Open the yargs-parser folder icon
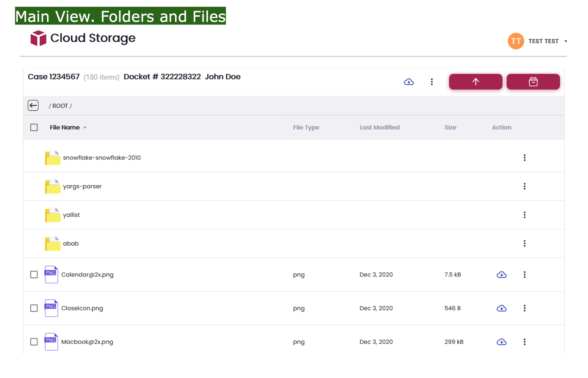This screenshot has width=588, height=378. click(x=53, y=186)
